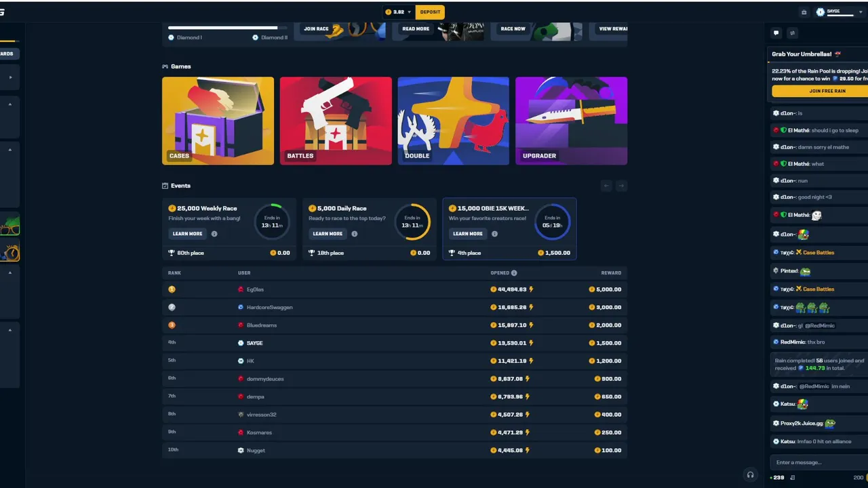The height and width of the screenshot is (488, 868).
Task: Open the Upgrader game tile
Action: 571,121
